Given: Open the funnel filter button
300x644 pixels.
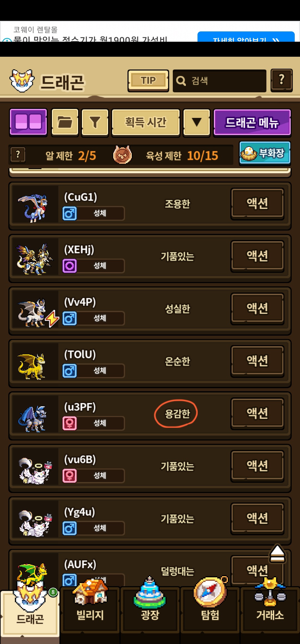Looking at the screenshot, I should [x=95, y=122].
